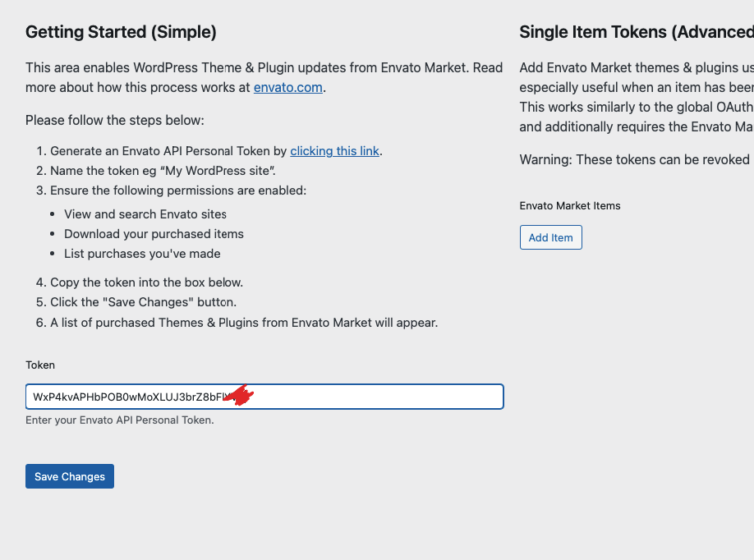Follow the "clicking this link" token link
Viewport: 754px width, 560px height.
click(x=334, y=151)
